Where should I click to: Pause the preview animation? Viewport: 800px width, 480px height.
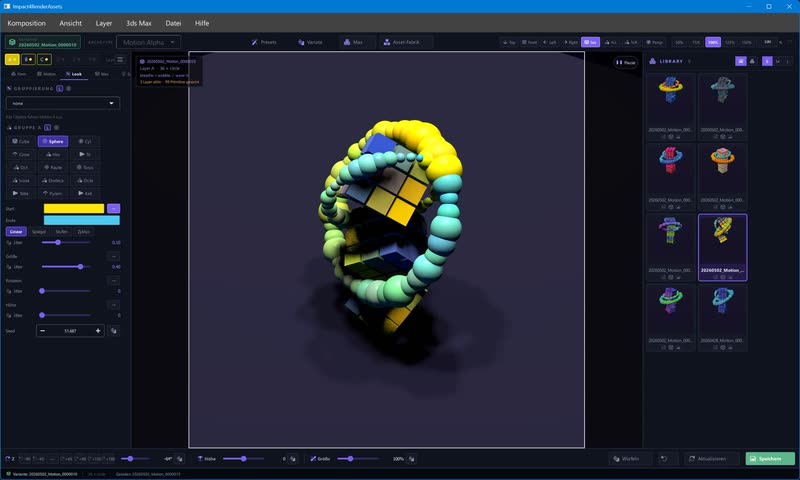pyautogui.click(x=626, y=62)
